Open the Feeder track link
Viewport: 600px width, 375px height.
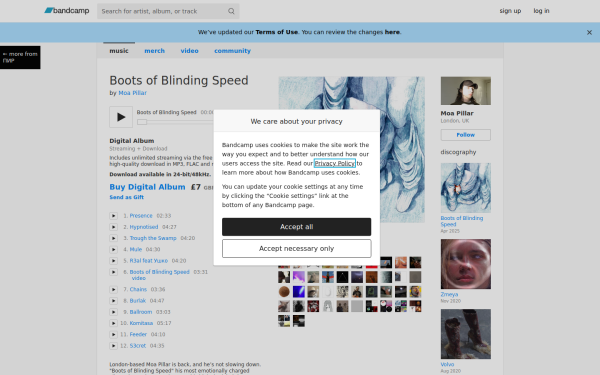click(138, 334)
